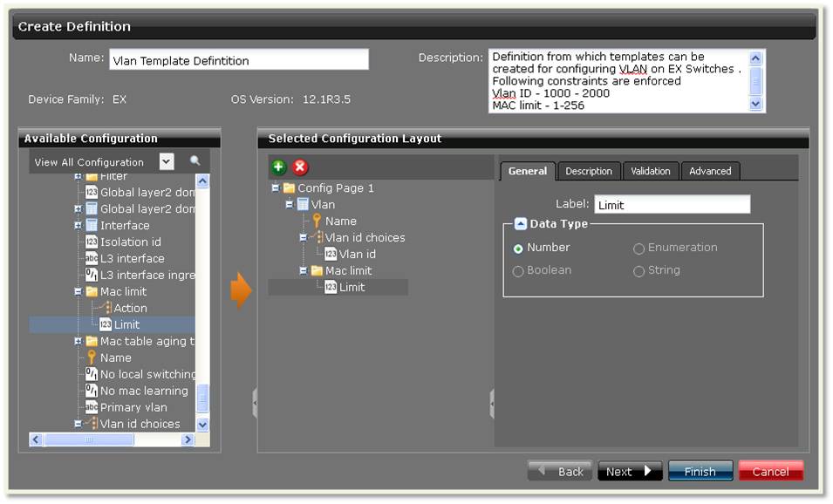This screenshot has height=504, width=833.
Task: Click the abc icon beside Primary vlan
Action: (92, 407)
